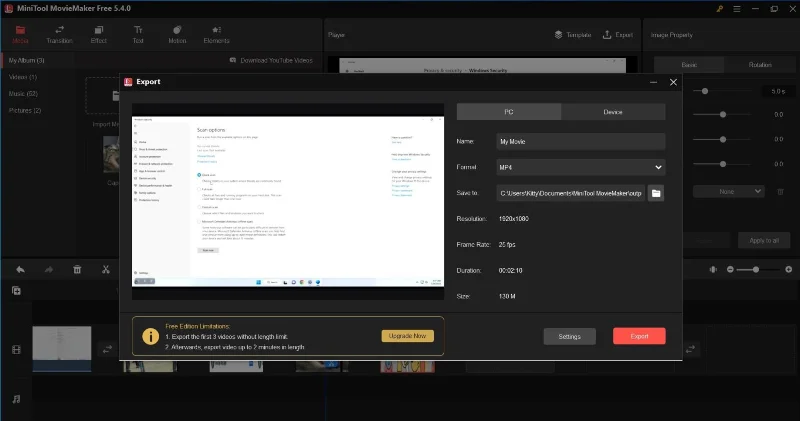This screenshot has height=421, width=800.
Task: Expand the Format MP4 dropdown
Action: coord(581,167)
